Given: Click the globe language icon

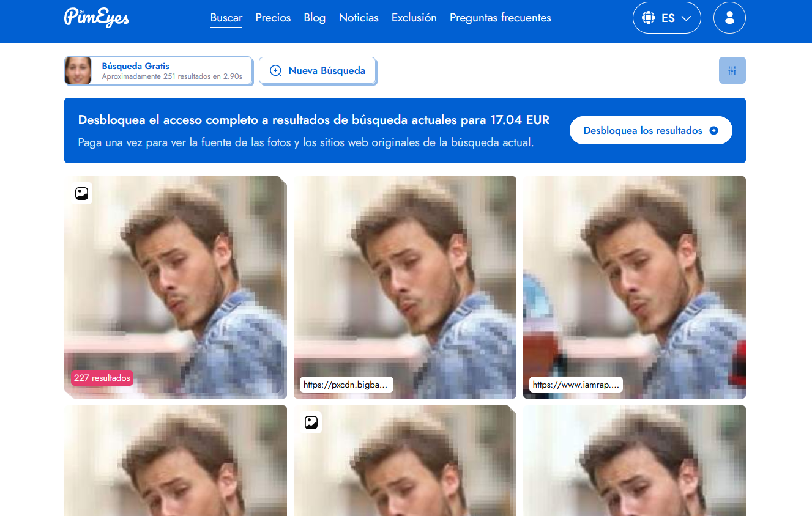Looking at the screenshot, I should tap(649, 18).
